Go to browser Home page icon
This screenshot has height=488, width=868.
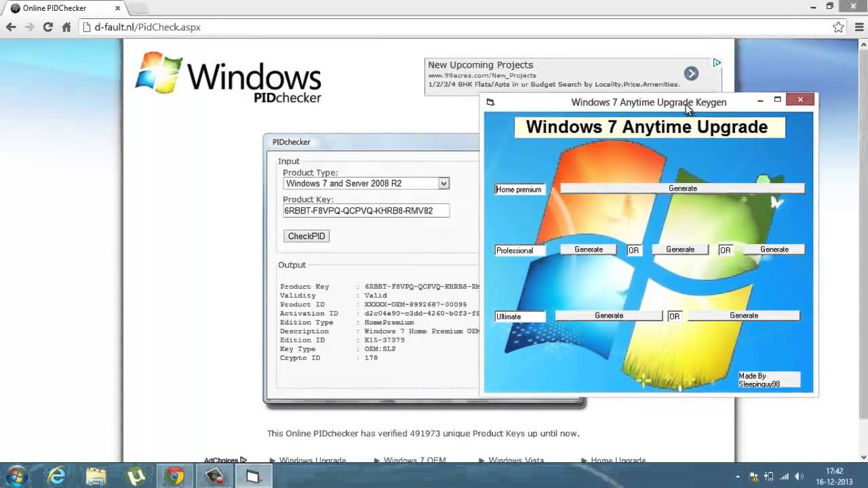66,27
